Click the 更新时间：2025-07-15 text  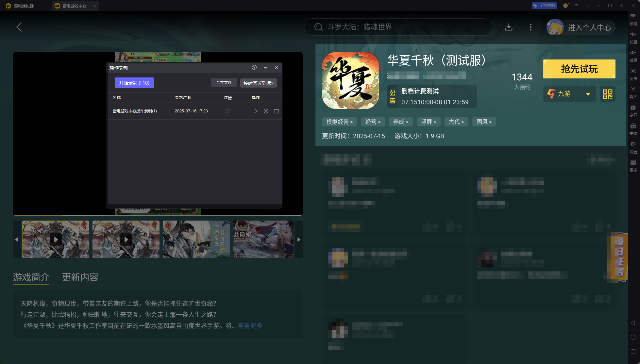[353, 136]
